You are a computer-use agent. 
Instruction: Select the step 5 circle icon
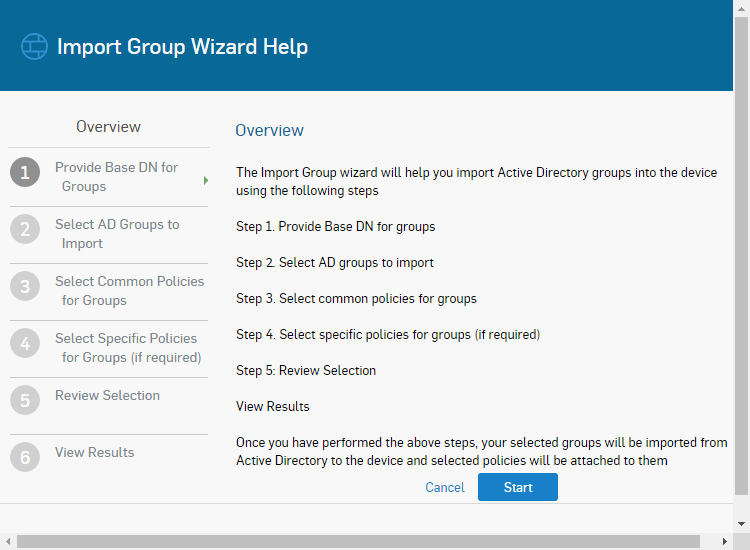(x=25, y=400)
